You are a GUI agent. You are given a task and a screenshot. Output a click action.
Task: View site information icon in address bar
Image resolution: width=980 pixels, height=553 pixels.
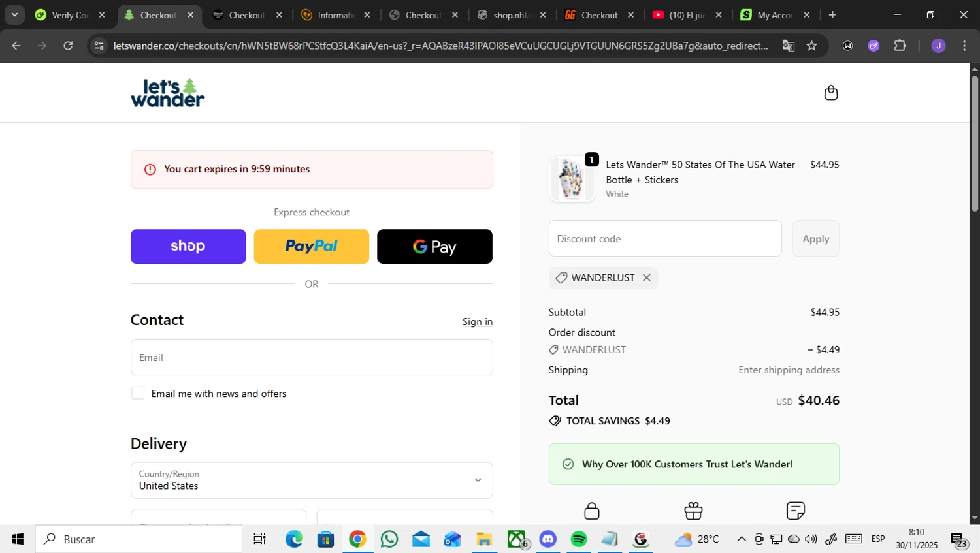99,46
